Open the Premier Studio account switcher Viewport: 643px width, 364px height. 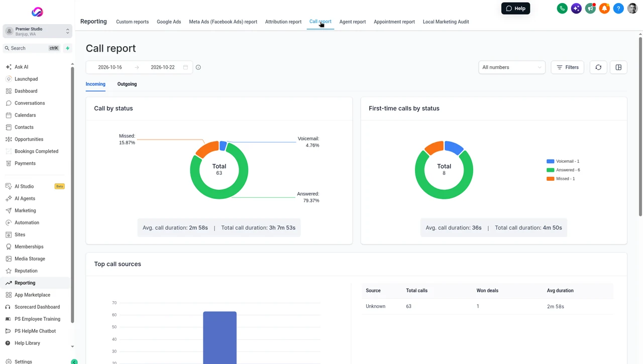[37, 31]
